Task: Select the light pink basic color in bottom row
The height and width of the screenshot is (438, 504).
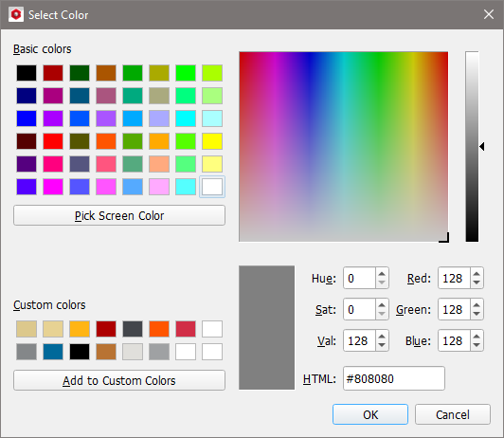Action: [x=159, y=187]
